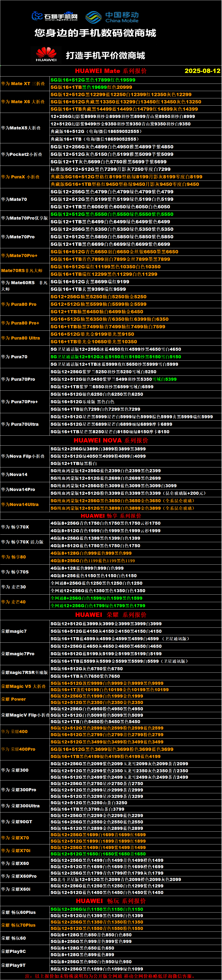Click the 华为Pocket2小折叠 model cell
Image resolution: width=222 pixels, height=980 pixels.
[25, 154]
